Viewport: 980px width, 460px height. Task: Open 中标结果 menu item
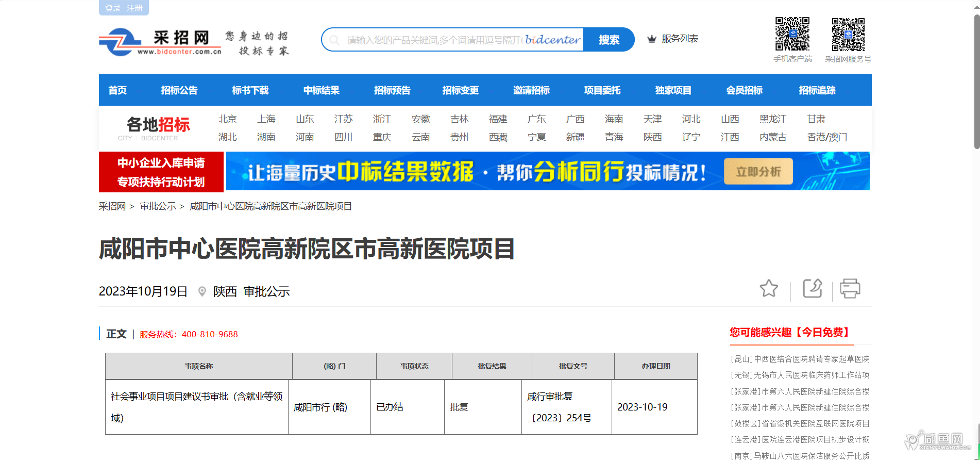(322, 90)
